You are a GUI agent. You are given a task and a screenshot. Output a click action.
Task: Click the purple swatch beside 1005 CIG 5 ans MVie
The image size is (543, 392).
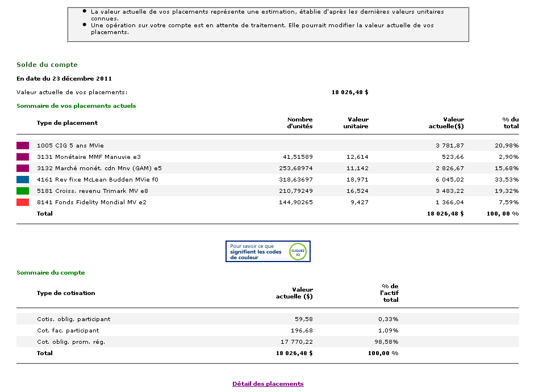(x=23, y=145)
